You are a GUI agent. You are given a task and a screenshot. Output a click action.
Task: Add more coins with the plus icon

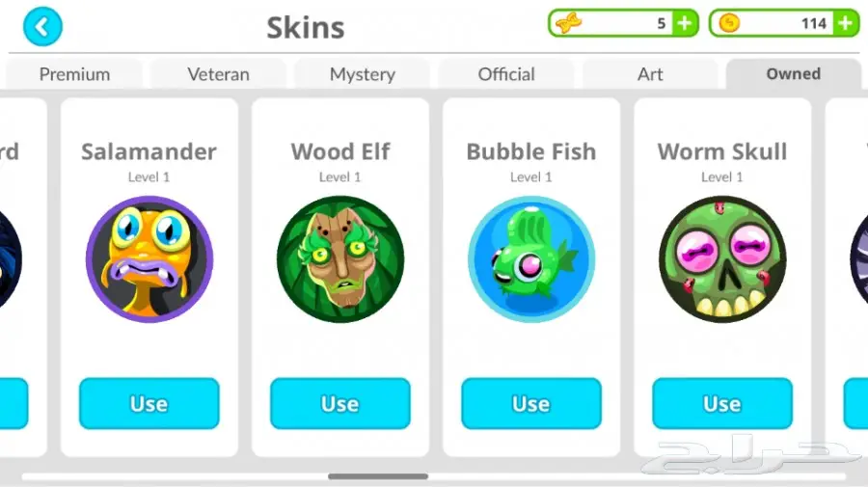tap(845, 23)
